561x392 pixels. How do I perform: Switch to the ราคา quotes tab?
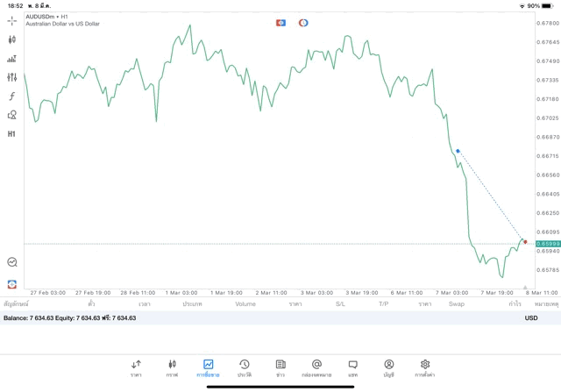point(136,367)
